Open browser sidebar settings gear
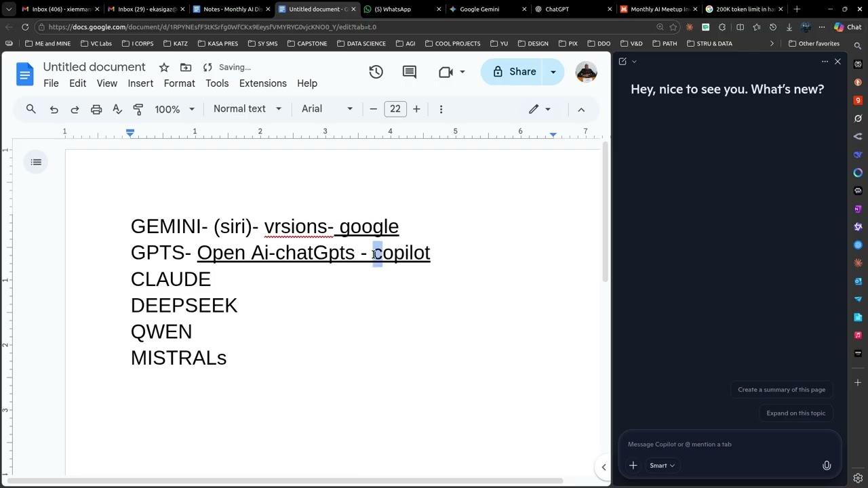Viewport: 868px width, 488px height. [858, 478]
